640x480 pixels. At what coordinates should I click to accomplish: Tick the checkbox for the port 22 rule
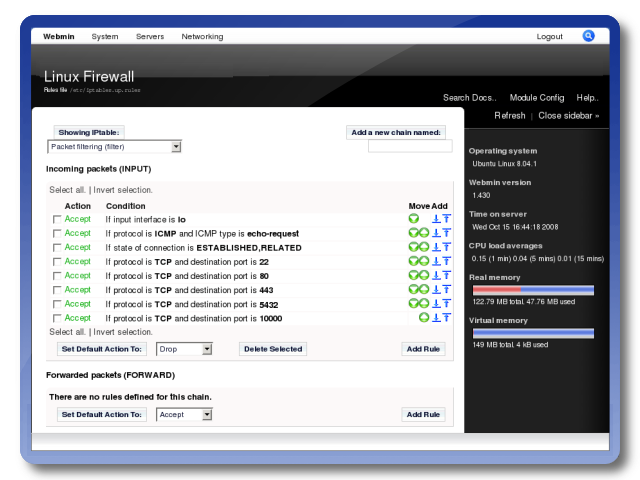pyautogui.click(x=57, y=262)
